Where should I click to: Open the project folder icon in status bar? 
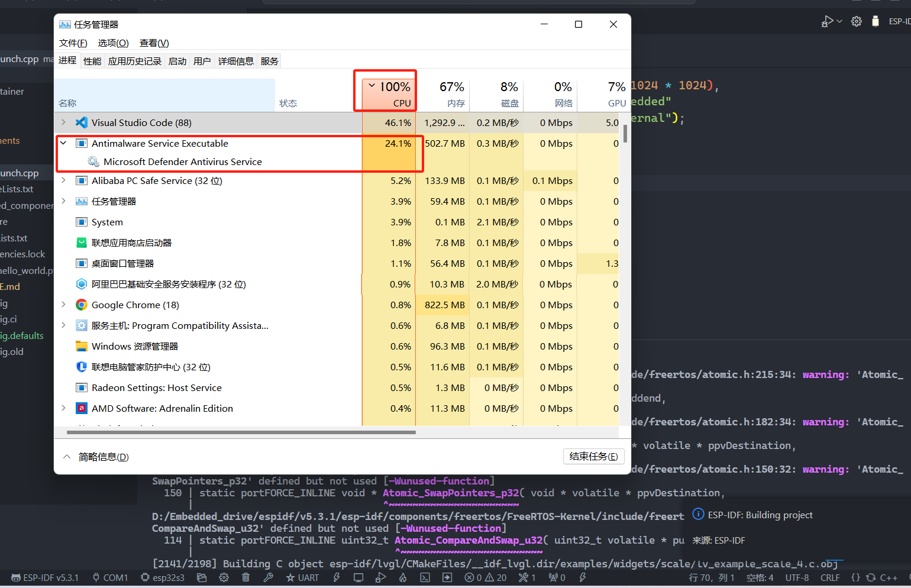[202, 577]
